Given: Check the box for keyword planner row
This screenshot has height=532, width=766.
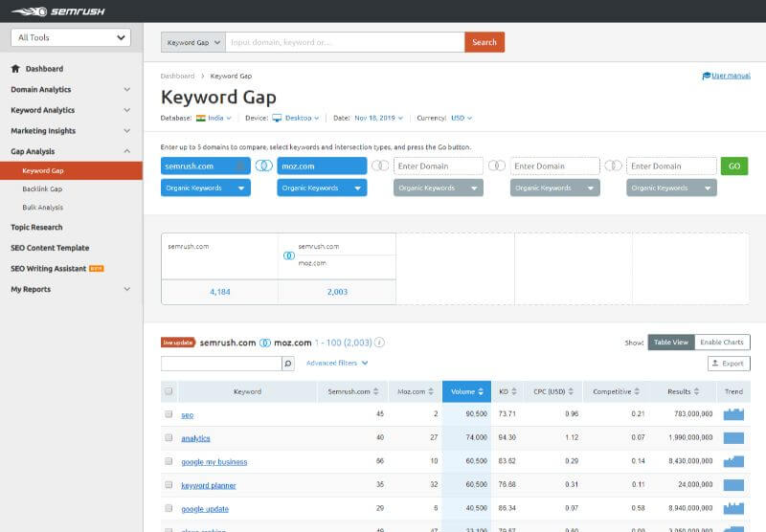Looking at the screenshot, I should pos(169,485).
